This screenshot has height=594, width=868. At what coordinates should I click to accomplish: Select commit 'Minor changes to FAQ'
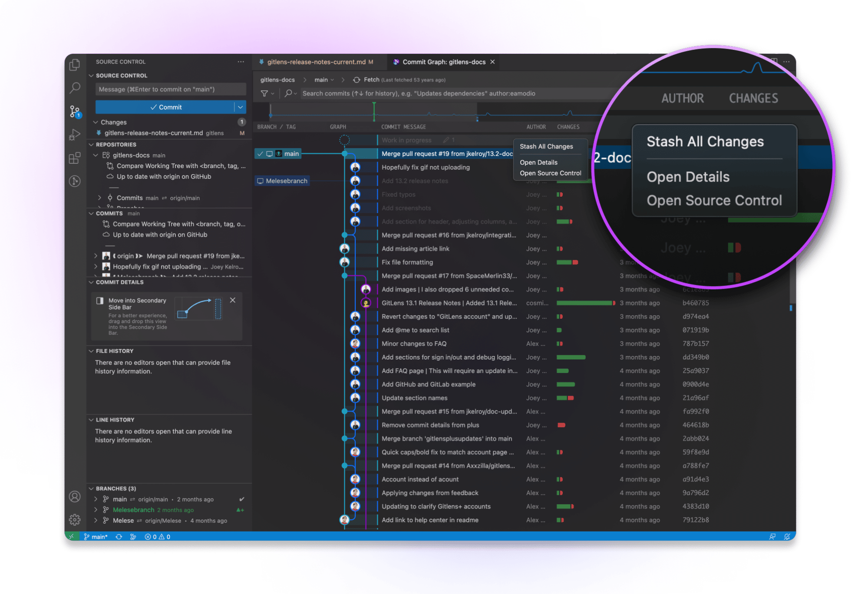point(414,343)
